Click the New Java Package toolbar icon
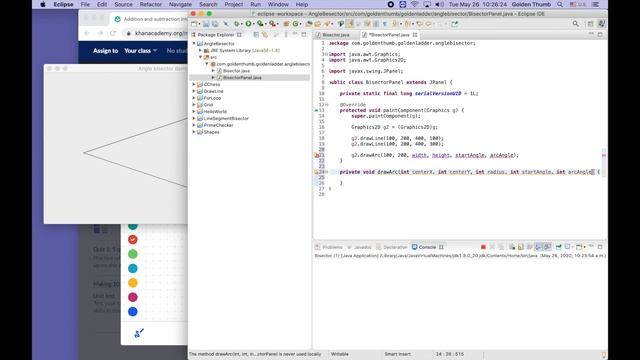Screen dimensions: 640x360 (x=286, y=24)
